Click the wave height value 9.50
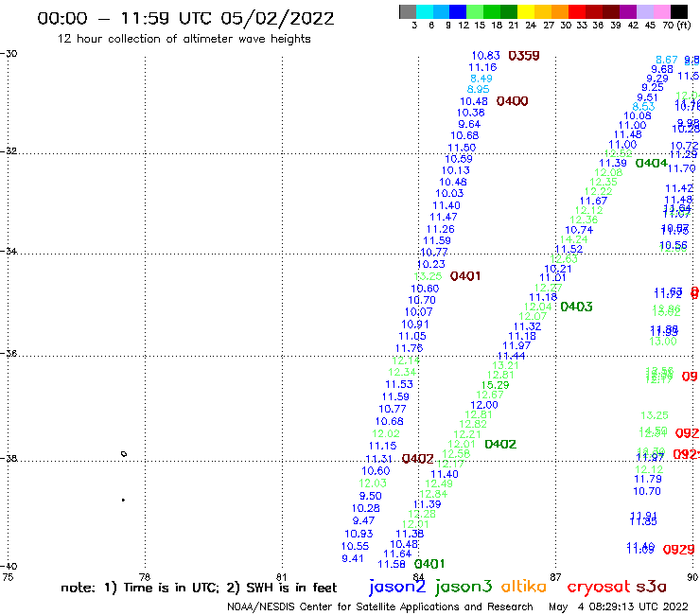 (x=371, y=496)
